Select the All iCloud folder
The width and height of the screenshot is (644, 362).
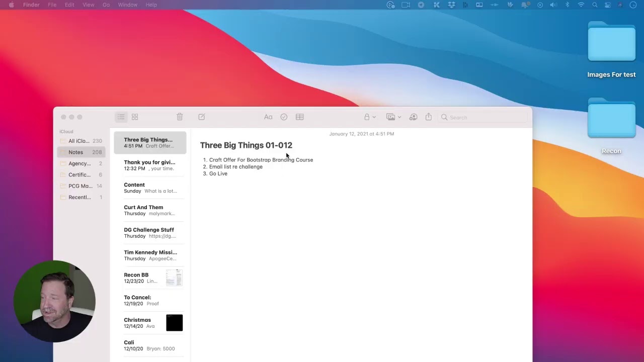coord(79,141)
